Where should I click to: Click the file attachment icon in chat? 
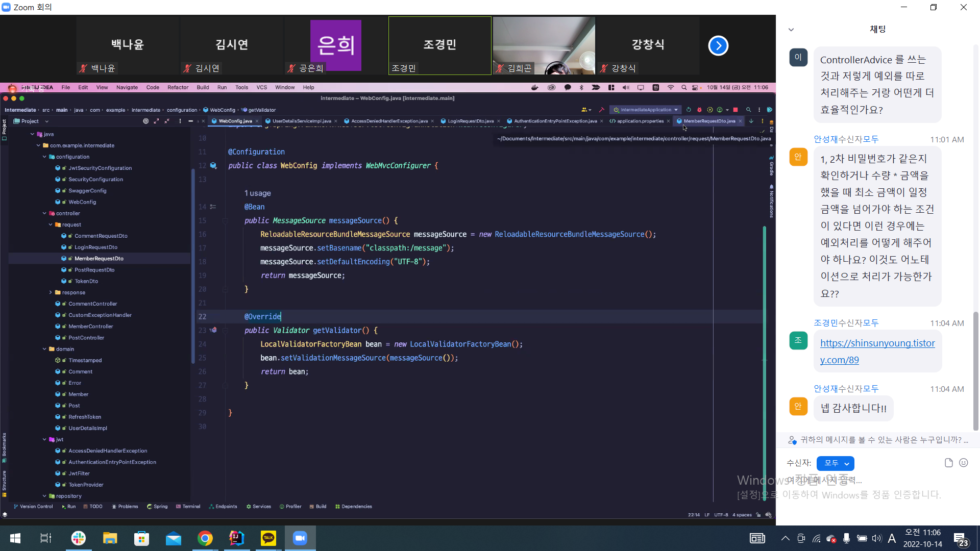948,463
